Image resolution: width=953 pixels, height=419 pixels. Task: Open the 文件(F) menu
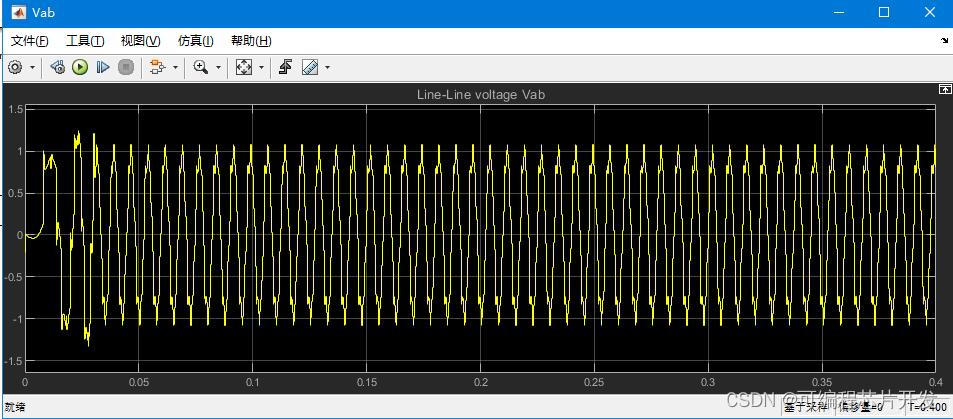coord(30,41)
